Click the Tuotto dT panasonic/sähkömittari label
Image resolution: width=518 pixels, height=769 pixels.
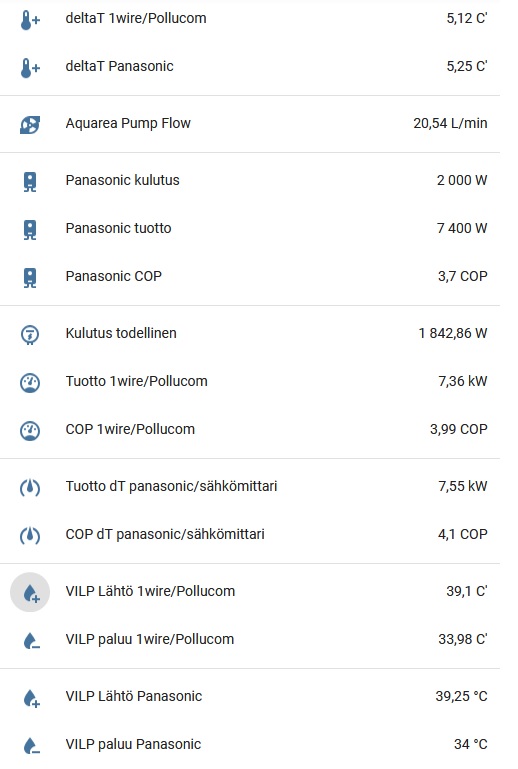pyautogui.click(x=171, y=486)
